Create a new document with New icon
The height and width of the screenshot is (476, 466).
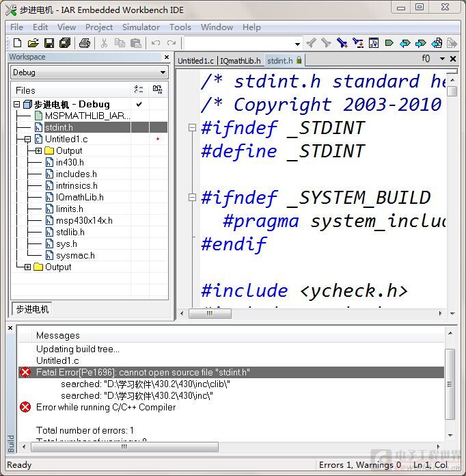point(18,43)
